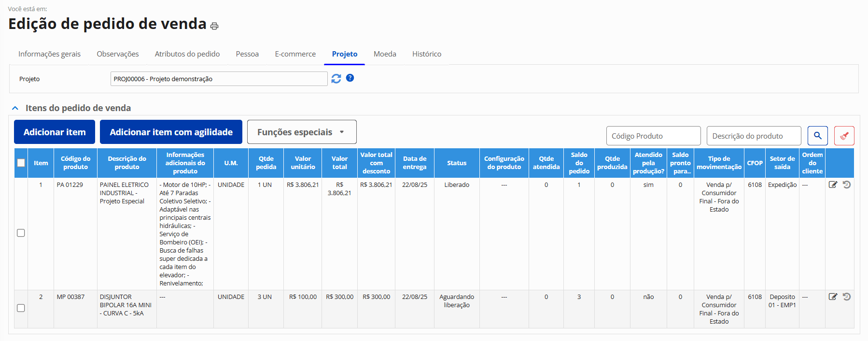Screen dimensions: 868x341
Task: Click Adicionar item com agilidade button
Action: coord(171,132)
